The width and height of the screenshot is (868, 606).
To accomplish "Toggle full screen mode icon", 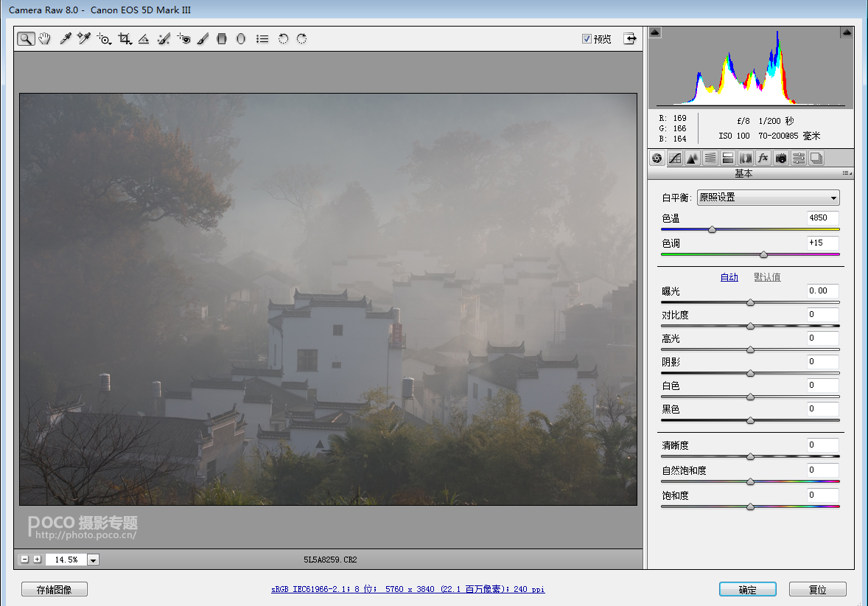I will (x=630, y=38).
